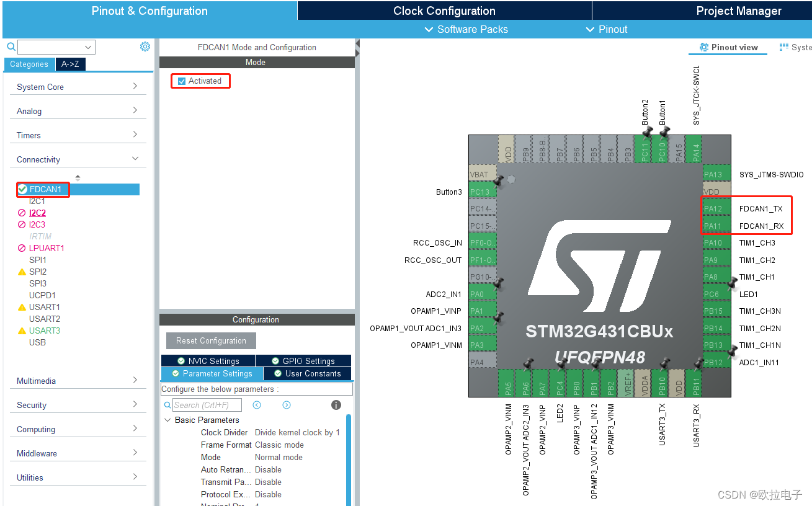The width and height of the screenshot is (812, 506).
Task: Open the Software Packs dropdown
Action: 466,29
